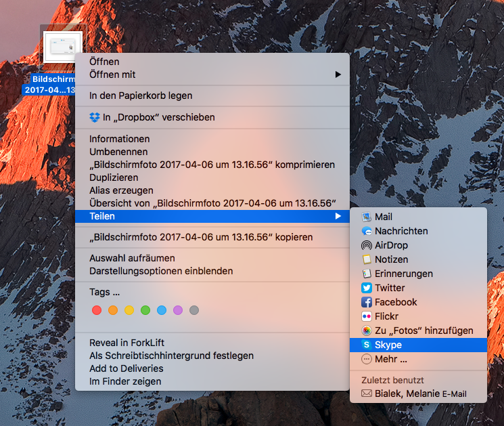Select Skype from the share menu
Image resolution: width=504 pixels, height=426 pixels.
tap(388, 345)
